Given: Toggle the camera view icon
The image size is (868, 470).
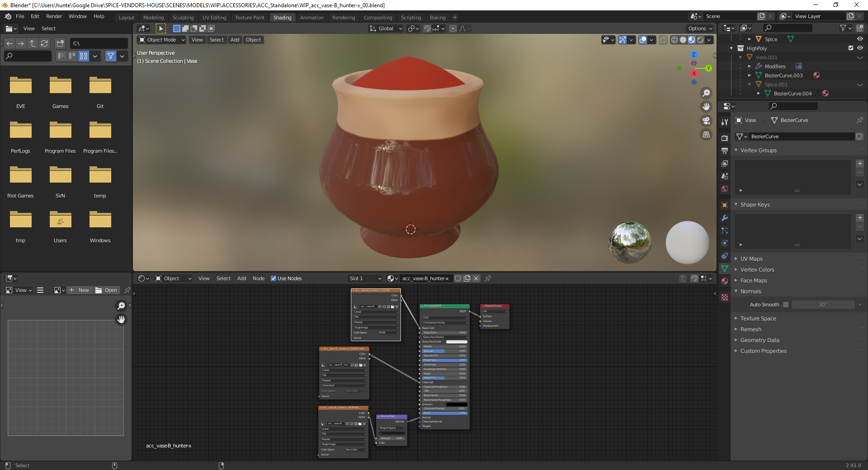Looking at the screenshot, I should (x=706, y=121).
